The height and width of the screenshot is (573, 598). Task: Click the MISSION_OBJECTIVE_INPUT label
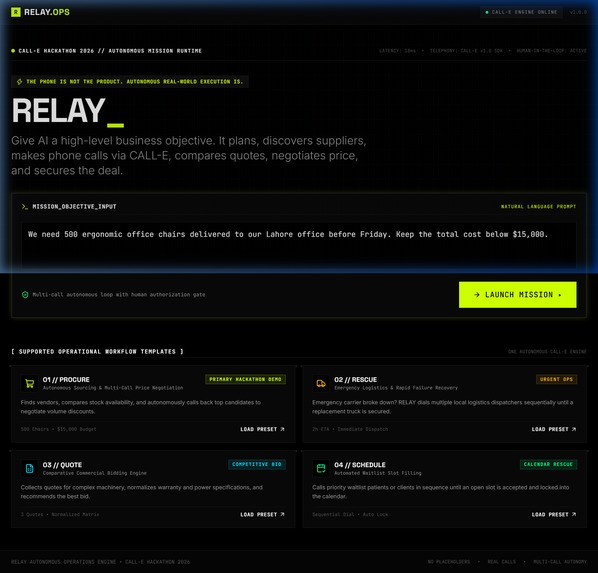tap(74, 206)
